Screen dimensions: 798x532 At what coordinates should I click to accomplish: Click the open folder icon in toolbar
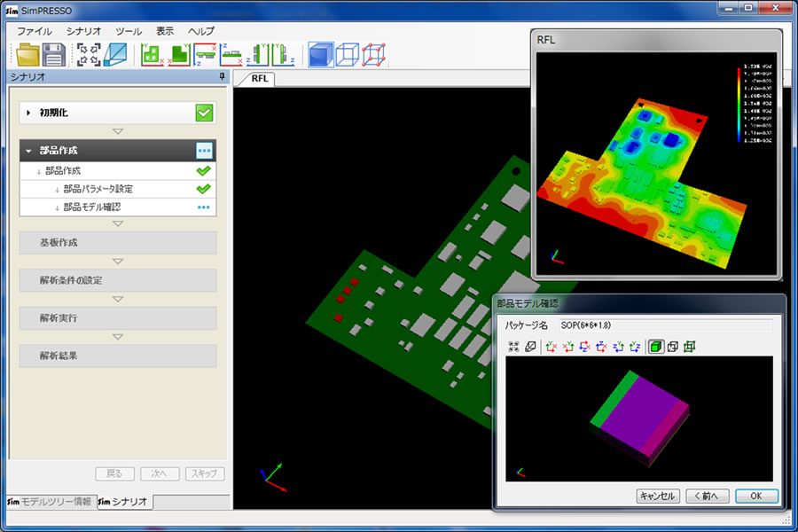coord(28,55)
